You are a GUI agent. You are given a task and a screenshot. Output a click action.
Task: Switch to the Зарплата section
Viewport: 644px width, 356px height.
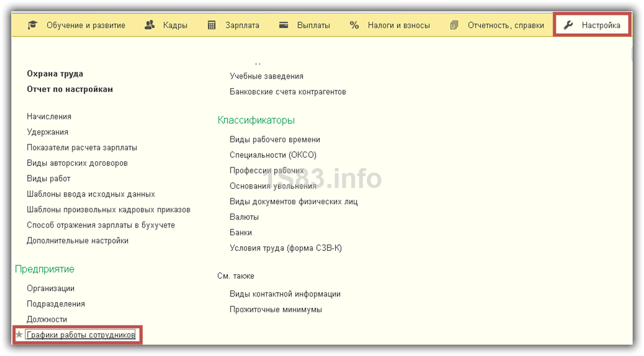[242, 25]
